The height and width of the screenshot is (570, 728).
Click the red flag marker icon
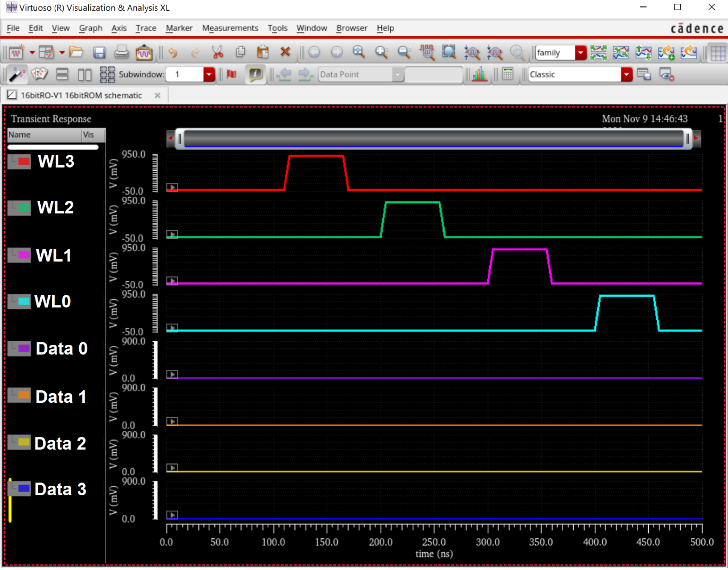pos(231,74)
